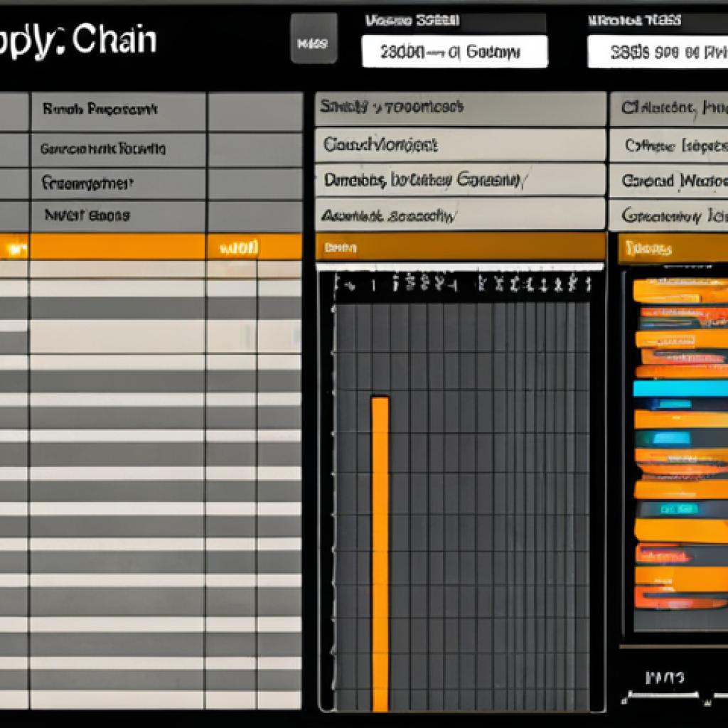Select the widest cyan bar in the stacked bars panel
The width and height of the screenshot is (728, 728).
click(x=680, y=388)
